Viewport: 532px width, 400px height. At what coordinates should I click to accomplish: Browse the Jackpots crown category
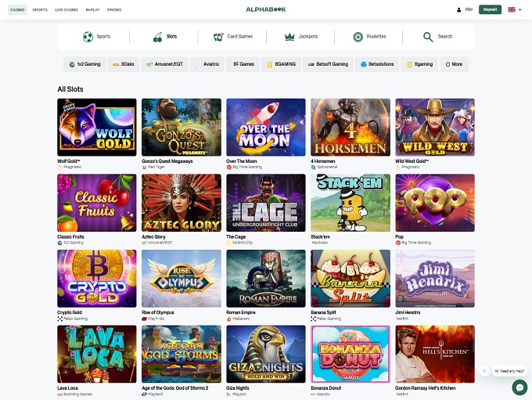point(300,37)
